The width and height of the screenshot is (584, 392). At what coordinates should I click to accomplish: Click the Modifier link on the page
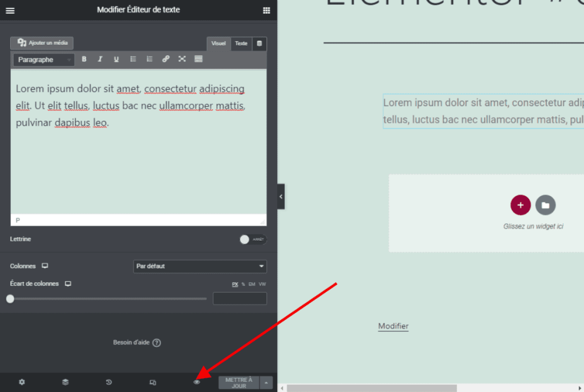[393, 326]
